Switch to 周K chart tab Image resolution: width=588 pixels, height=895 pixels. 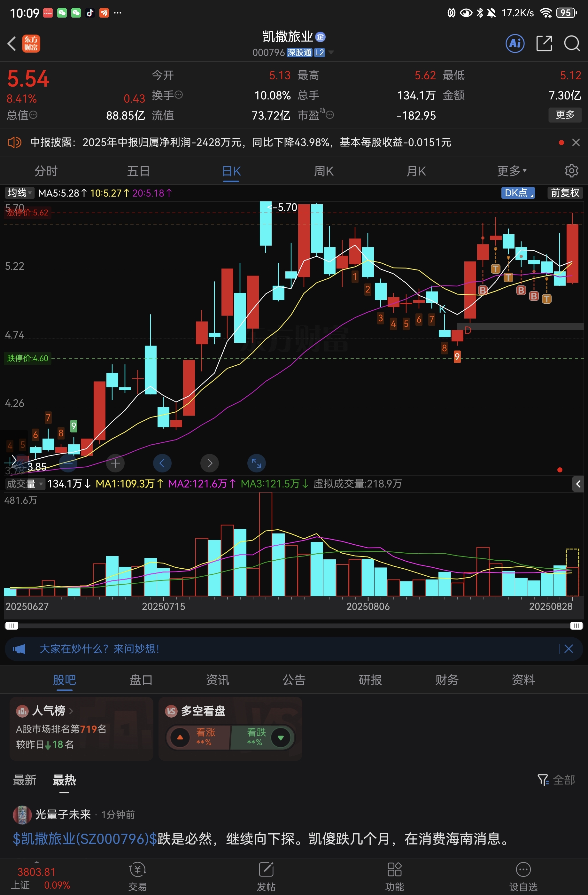tap(324, 171)
